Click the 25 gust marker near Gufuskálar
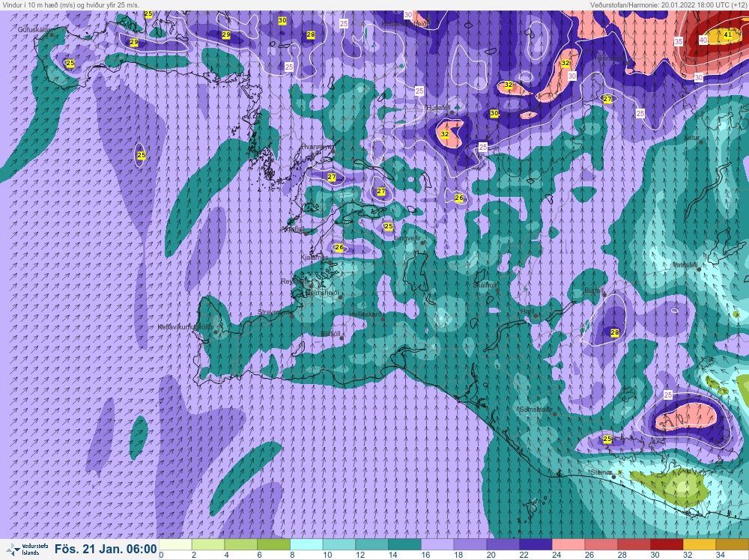This screenshot has width=749, height=560. pos(70,63)
